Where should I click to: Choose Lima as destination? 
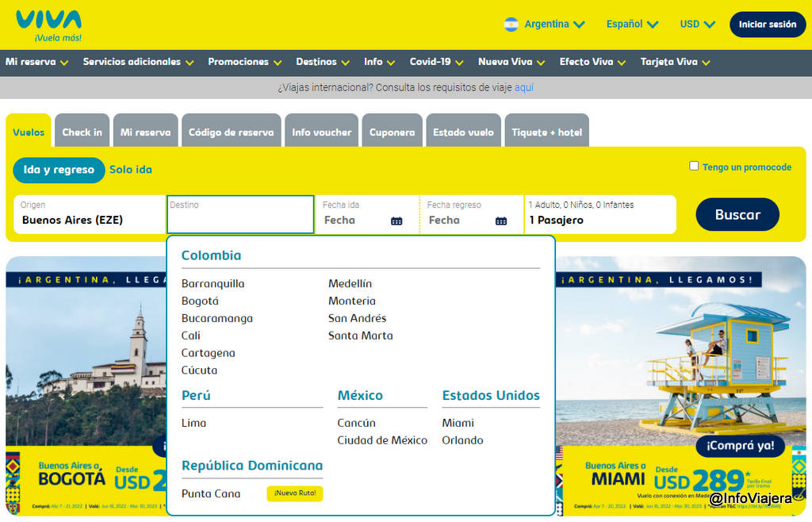(193, 423)
